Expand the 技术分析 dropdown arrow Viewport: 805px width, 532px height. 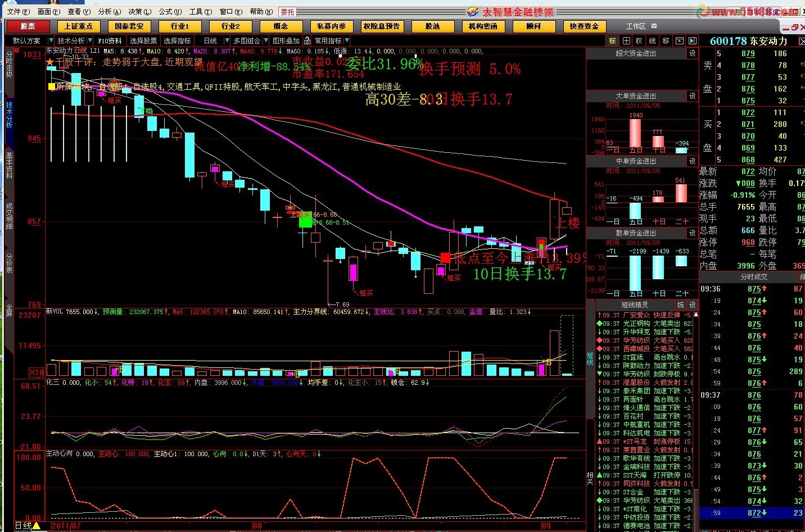point(89,41)
